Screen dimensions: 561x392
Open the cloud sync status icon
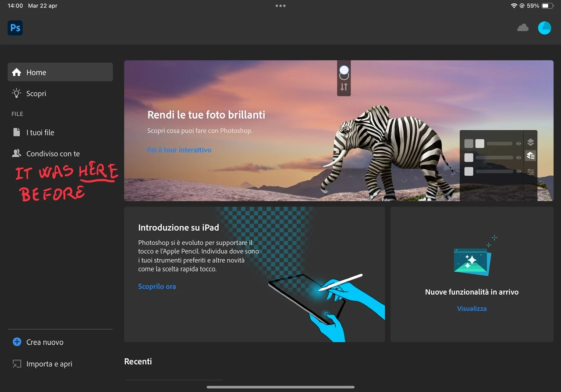[522, 28]
